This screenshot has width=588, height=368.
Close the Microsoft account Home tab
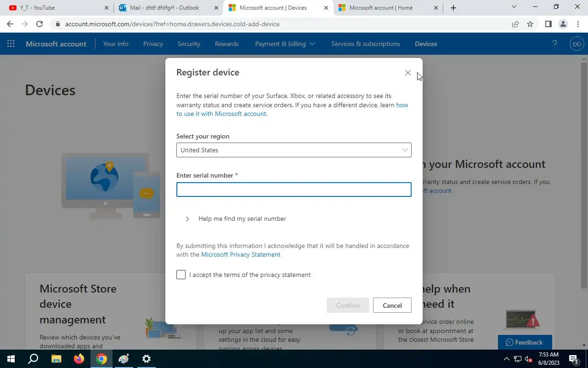coord(436,8)
